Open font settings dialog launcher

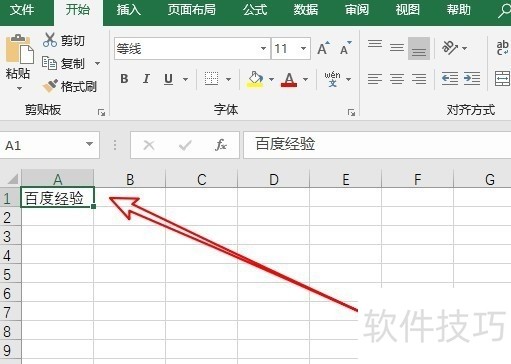[x=351, y=113]
